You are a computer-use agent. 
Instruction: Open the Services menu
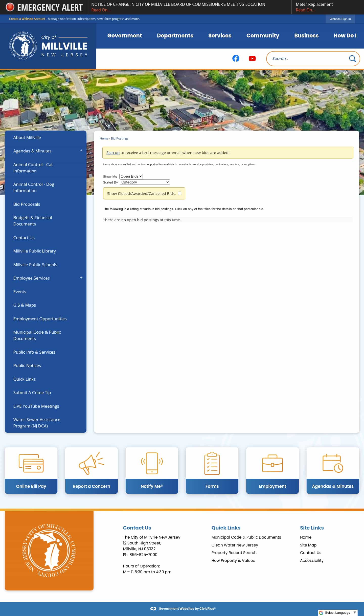click(x=220, y=36)
